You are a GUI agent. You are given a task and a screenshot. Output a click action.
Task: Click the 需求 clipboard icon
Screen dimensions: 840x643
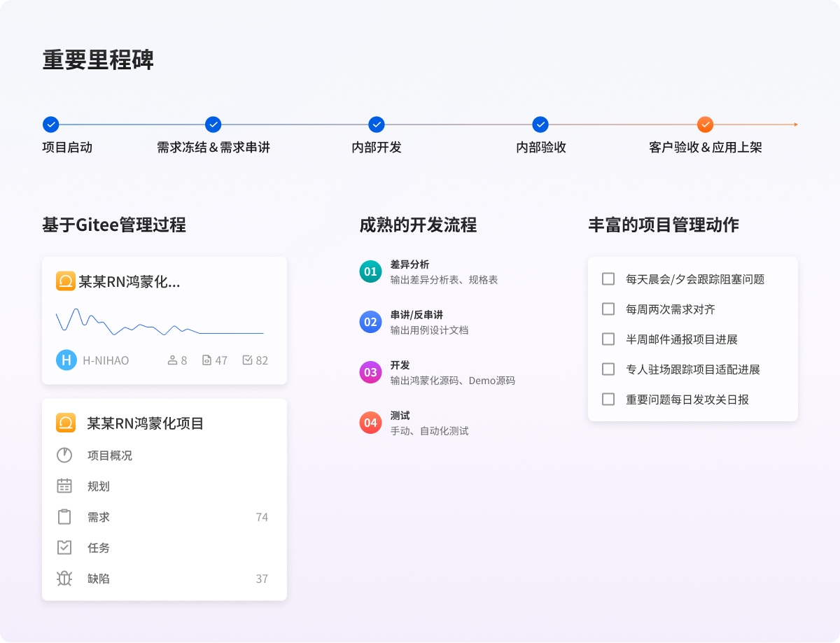point(64,517)
